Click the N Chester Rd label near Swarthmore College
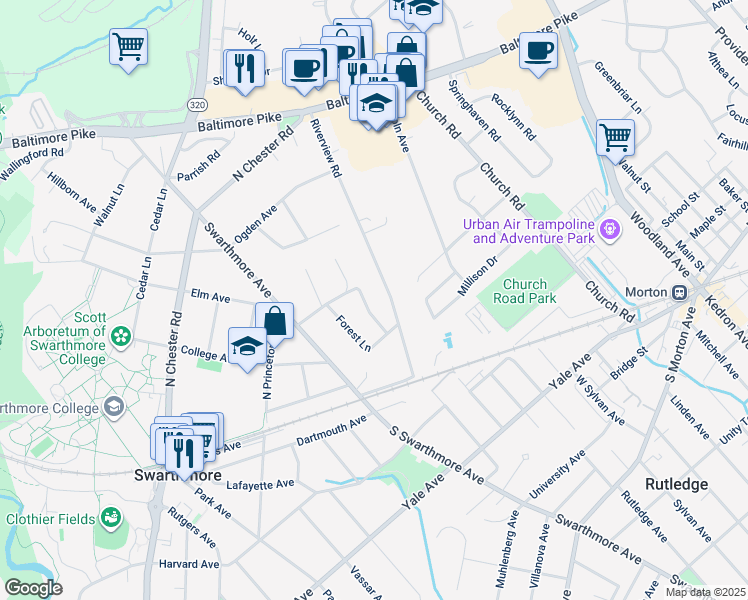Image resolution: width=748 pixels, height=600 pixels. [174, 349]
